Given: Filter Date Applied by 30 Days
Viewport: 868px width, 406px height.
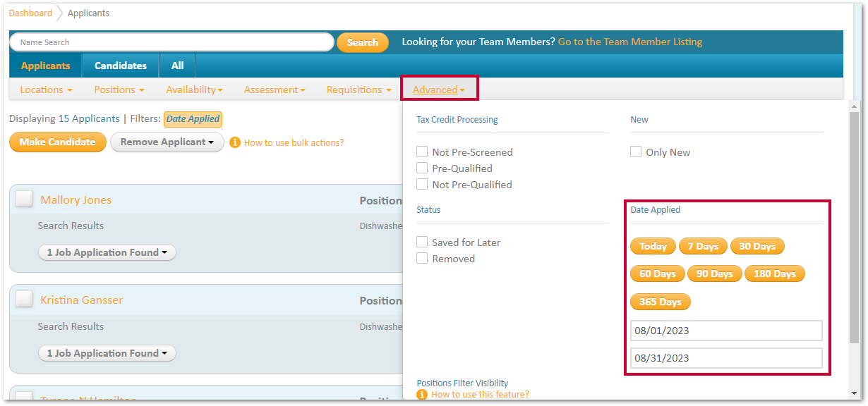Looking at the screenshot, I should click(x=757, y=246).
